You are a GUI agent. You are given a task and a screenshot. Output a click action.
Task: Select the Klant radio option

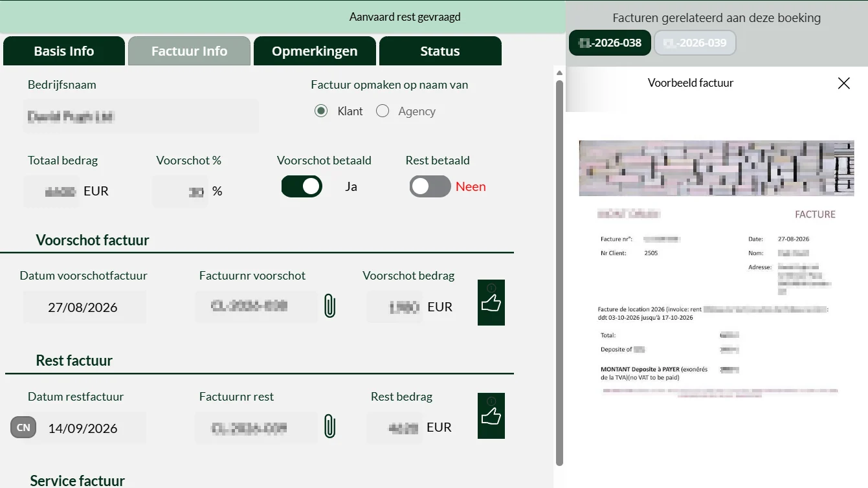tap(321, 111)
